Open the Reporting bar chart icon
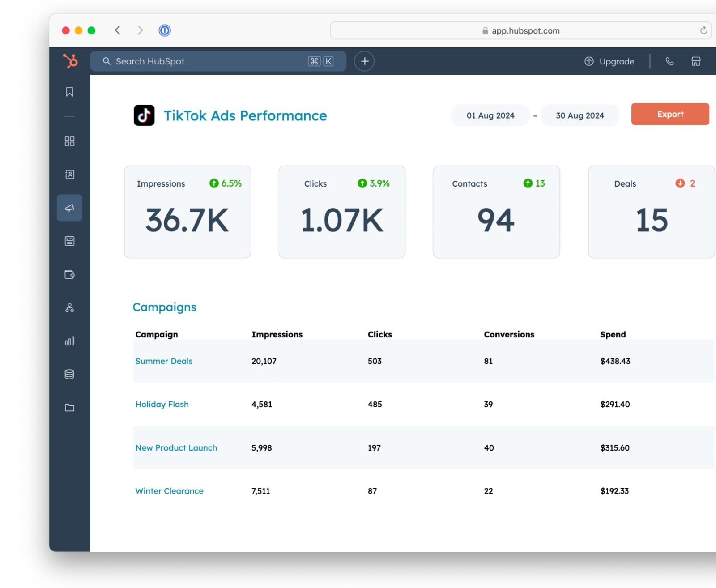 [x=69, y=341]
